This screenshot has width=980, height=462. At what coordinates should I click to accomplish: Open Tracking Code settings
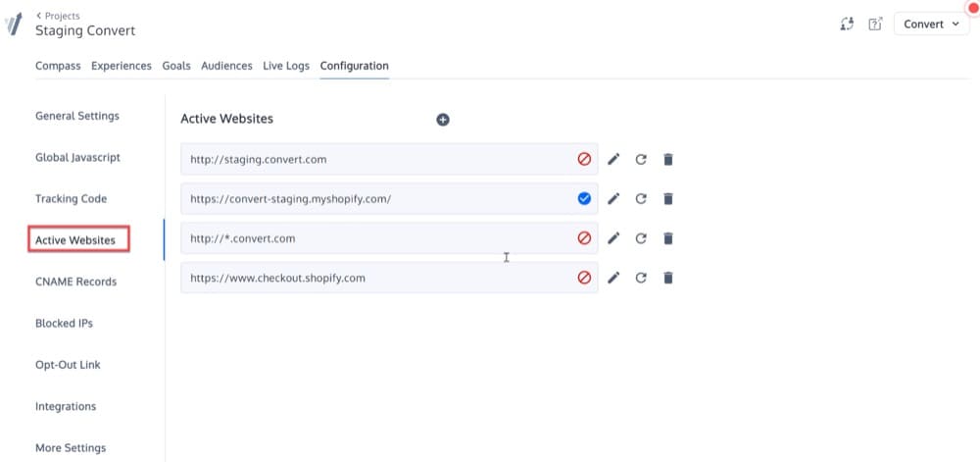[x=71, y=198]
